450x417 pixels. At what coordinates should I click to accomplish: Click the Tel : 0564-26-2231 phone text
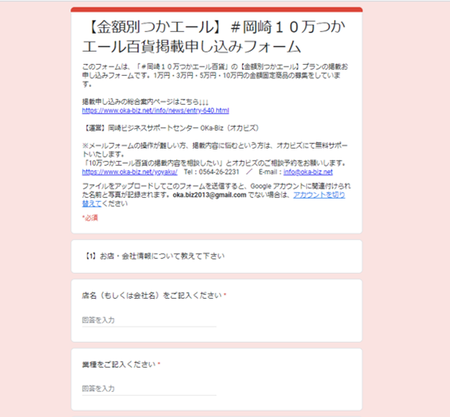(212, 172)
